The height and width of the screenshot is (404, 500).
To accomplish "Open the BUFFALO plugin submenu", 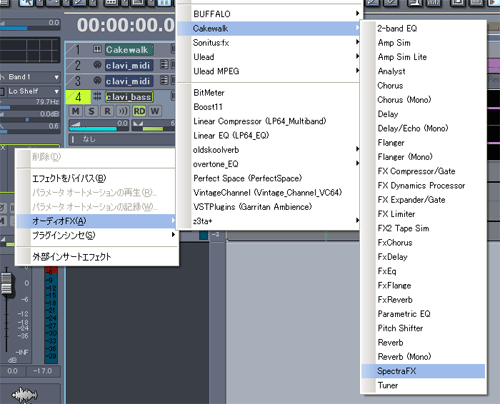I will tap(269, 14).
